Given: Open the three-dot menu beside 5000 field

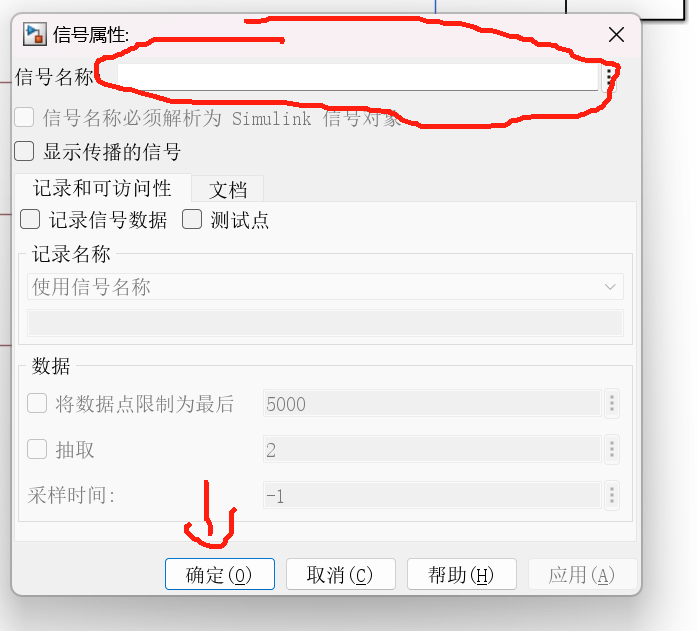Looking at the screenshot, I should click(x=612, y=403).
